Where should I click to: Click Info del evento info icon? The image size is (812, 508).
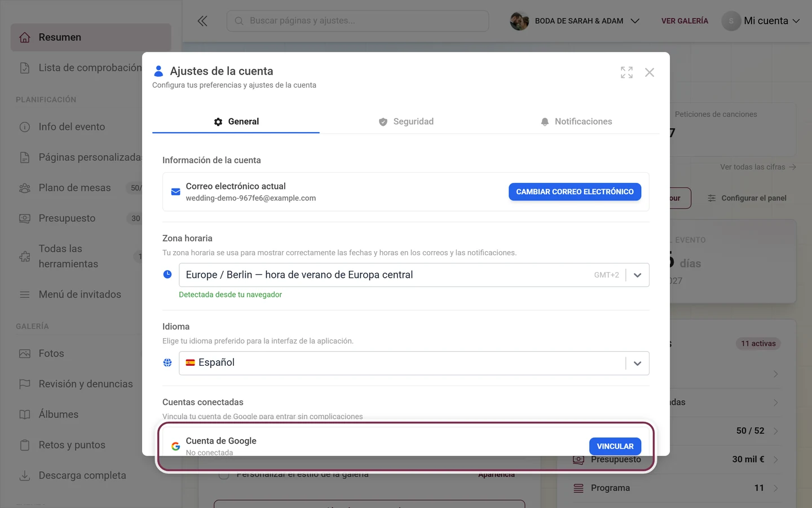(25, 127)
